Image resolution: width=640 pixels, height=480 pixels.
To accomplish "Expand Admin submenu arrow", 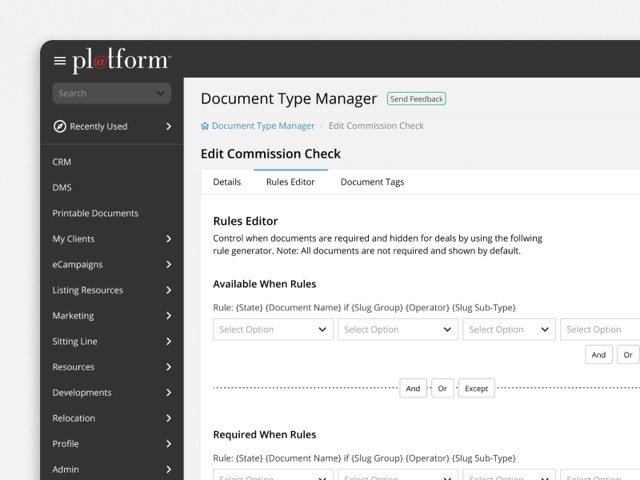I will [169, 469].
